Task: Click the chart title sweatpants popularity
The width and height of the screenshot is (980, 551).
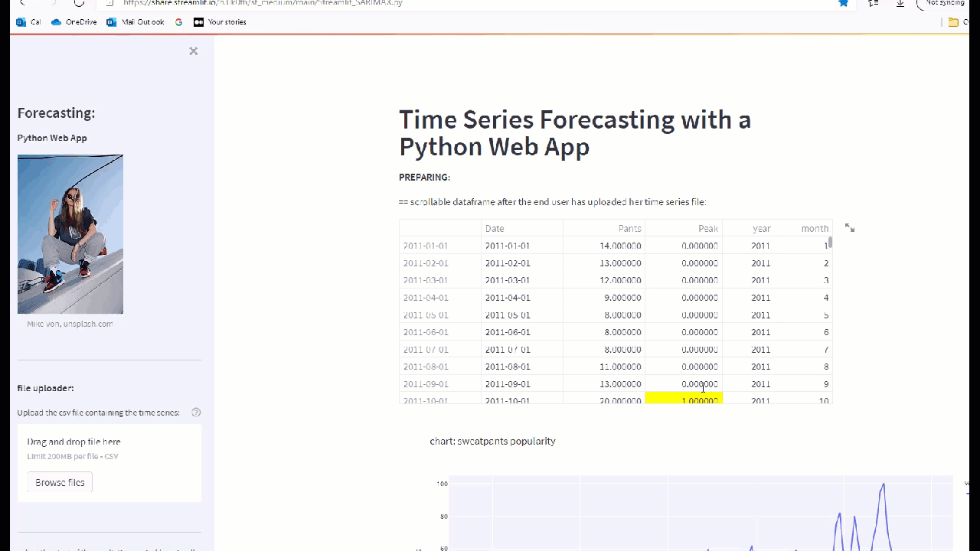Action: click(492, 442)
